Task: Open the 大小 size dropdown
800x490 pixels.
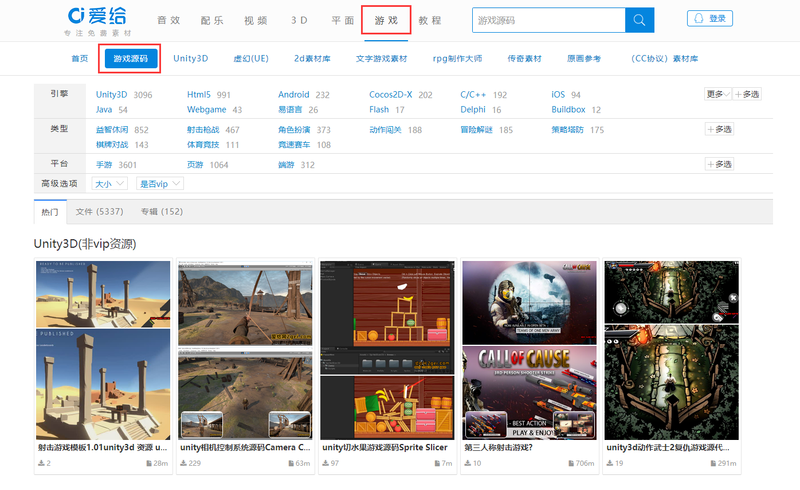Action: [x=110, y=184]
